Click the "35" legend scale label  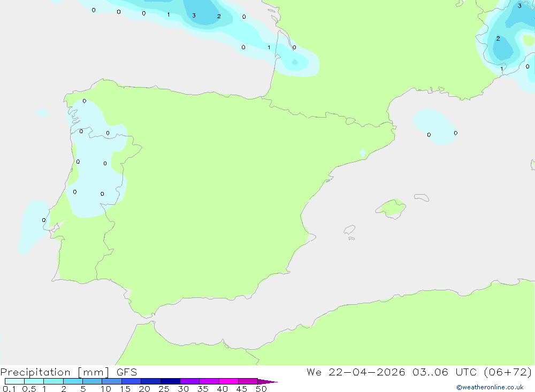coord(203,389)
